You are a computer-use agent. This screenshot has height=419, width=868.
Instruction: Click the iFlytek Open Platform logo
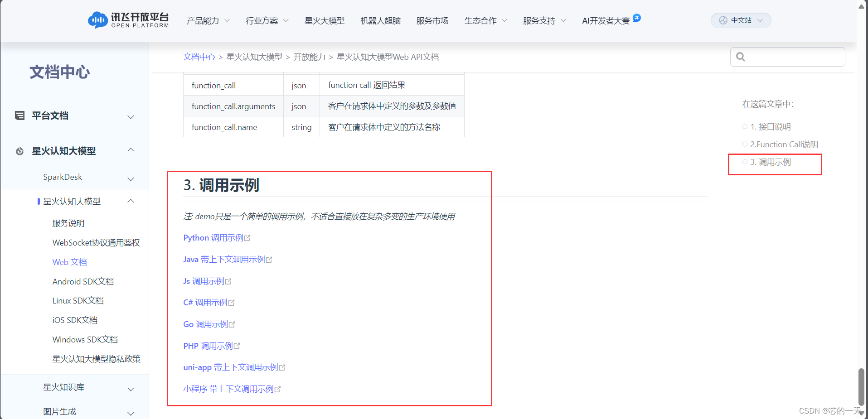[x=128, y=20]
